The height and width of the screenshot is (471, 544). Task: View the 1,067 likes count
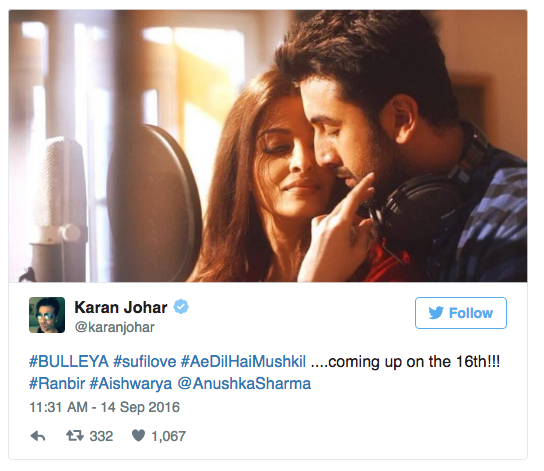pos(169,436)
